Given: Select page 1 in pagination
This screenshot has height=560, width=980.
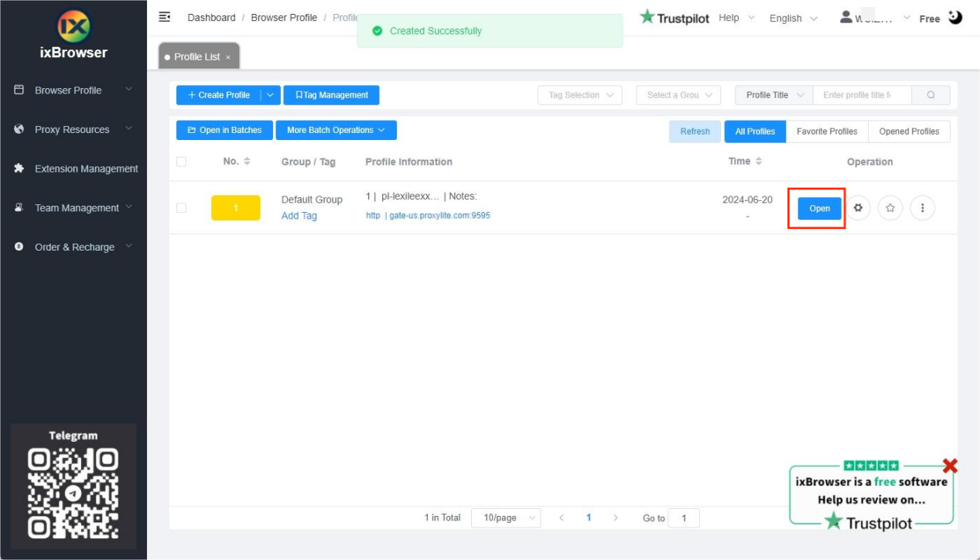Looking at the screenshot, I should click(x=589, y=517).
